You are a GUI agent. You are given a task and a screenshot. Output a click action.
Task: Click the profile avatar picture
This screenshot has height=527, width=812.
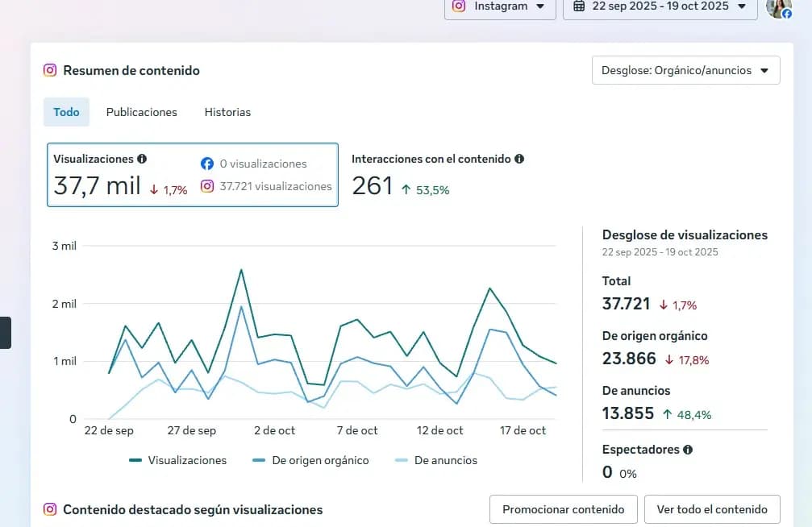pyautogui.click(x=779, y=8)
